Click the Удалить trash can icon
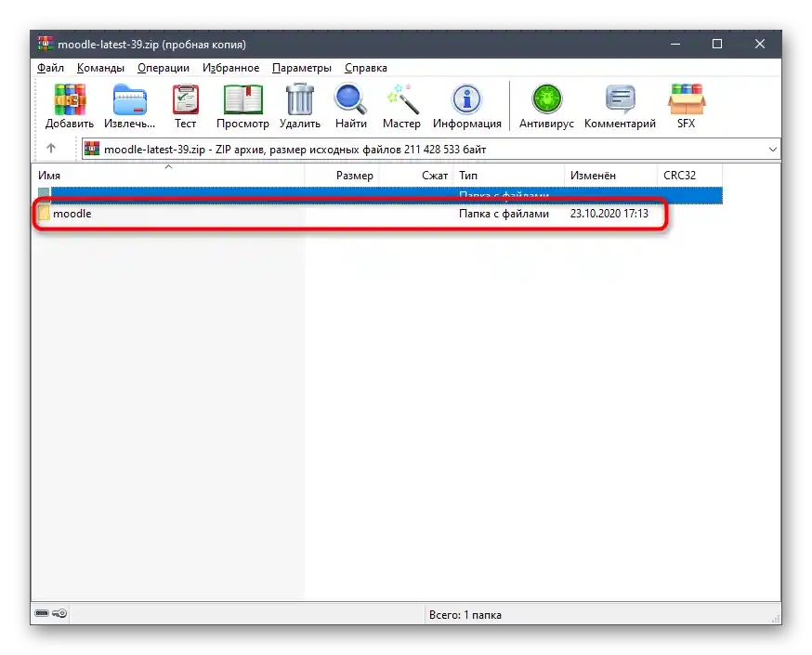 300,99
